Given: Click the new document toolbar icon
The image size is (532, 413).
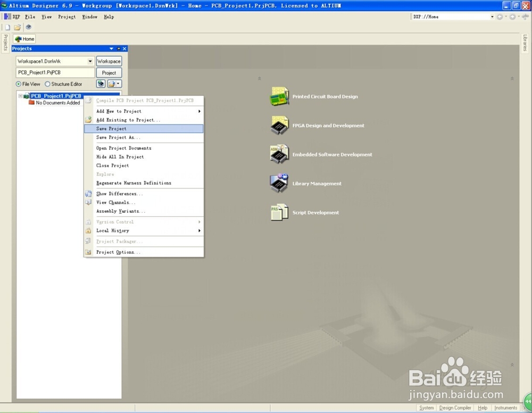Looking at the screenshot, I should [7, 27].
